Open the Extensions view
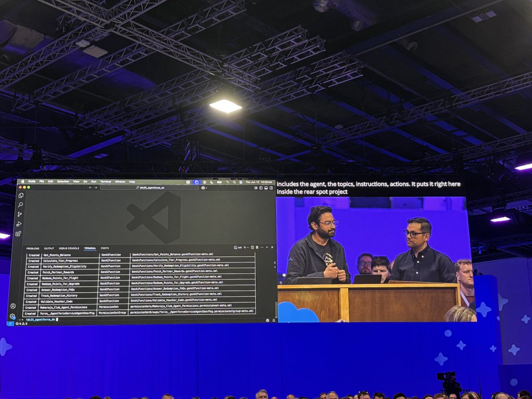 click(18, 234)
